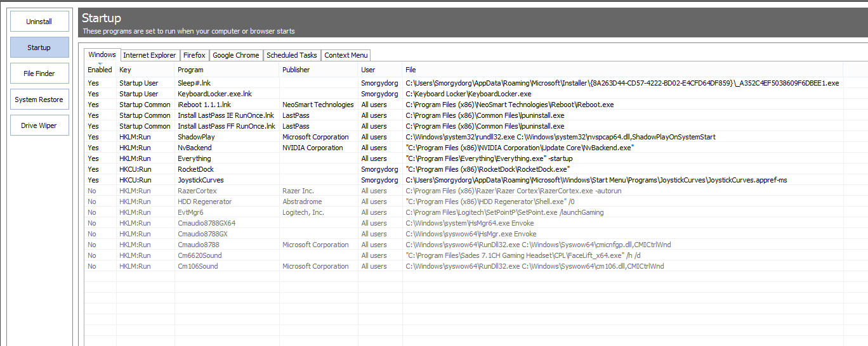
Task: Sort entries by Program column header
Action: [190, 70]
